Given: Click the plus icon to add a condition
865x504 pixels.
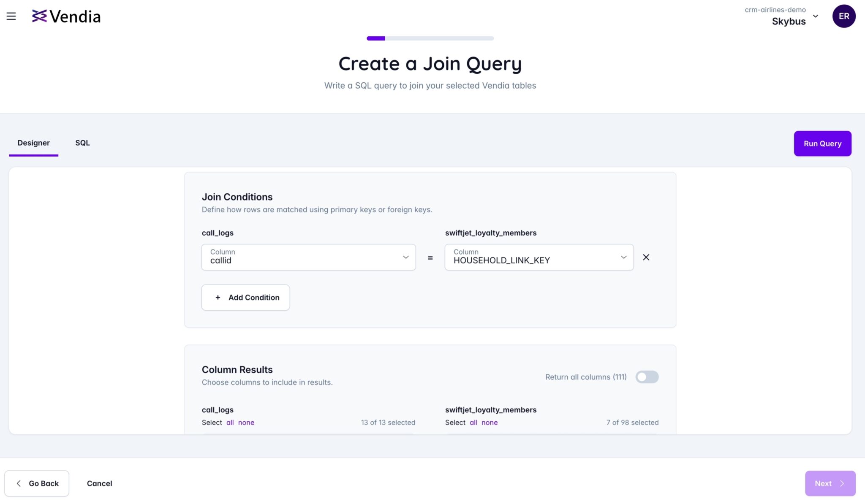Looking at the screenshot, I should [218, 297].
